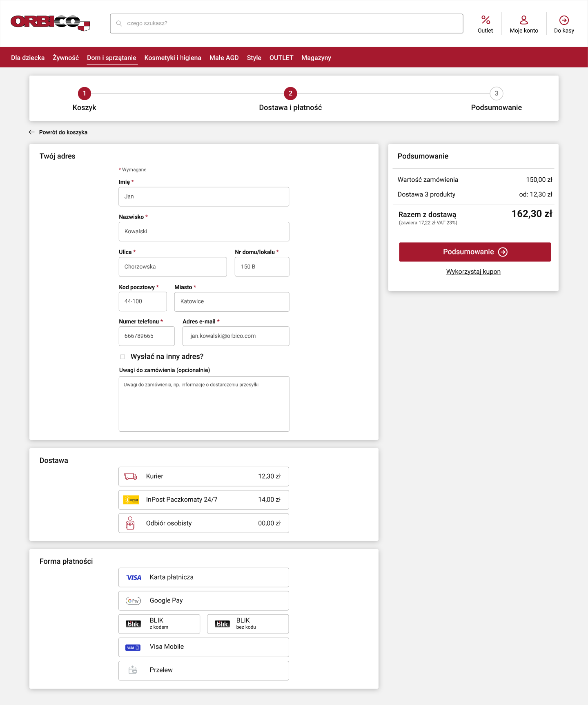Pay with Karta płatnicza Visa
Screen dimensions: 588x705
(x=203, y=577)
